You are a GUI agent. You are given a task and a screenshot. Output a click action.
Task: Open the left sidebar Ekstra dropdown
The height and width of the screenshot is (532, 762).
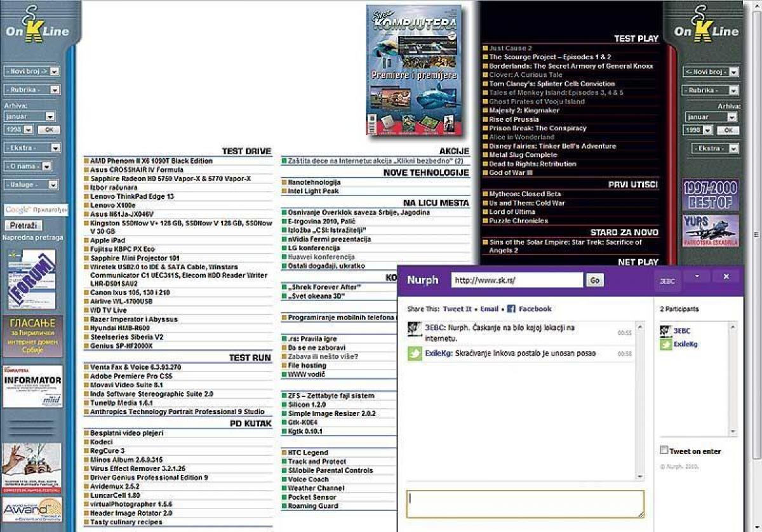coord(32,148)
